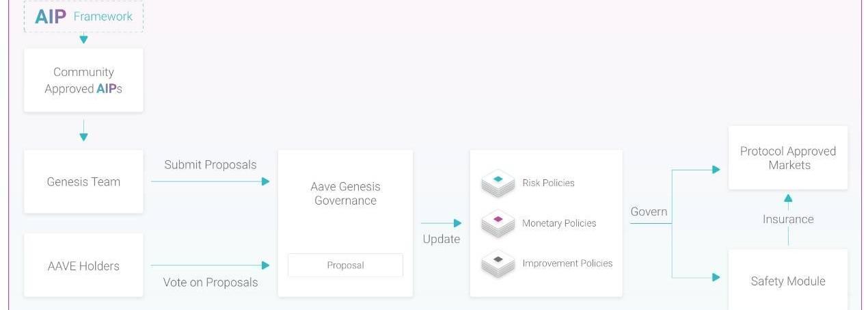The image size is (868, 310).
Task: Click the Submit Proposals arrow head
Action: (x=265, y=181)
